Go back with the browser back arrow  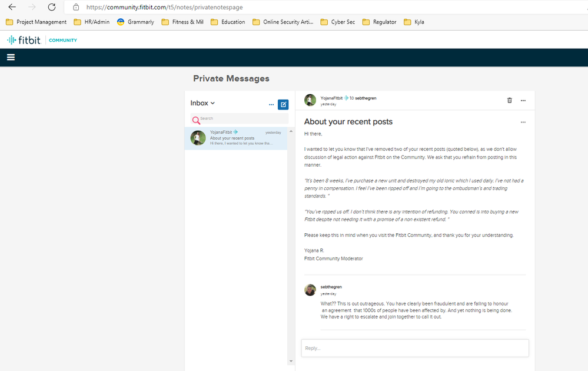pos(12,7)
